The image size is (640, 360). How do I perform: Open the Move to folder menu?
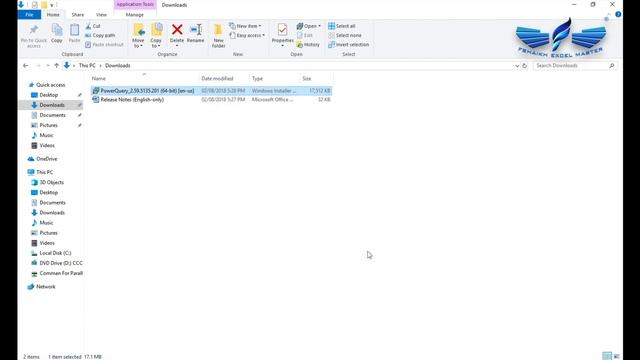138,36
